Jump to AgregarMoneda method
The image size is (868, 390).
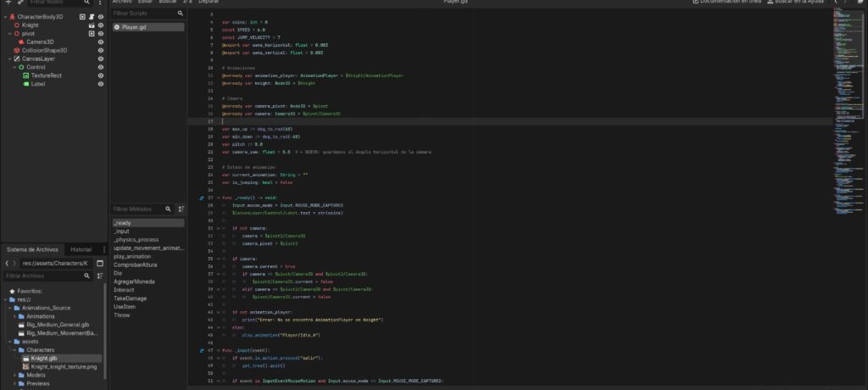click(134, 281)
